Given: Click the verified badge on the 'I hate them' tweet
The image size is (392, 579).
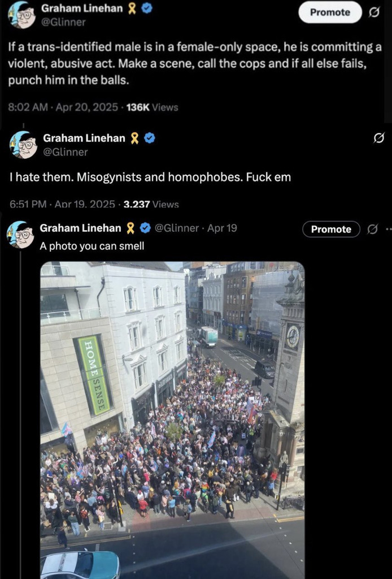Looking at the screenshot, I should coord(149,139).
